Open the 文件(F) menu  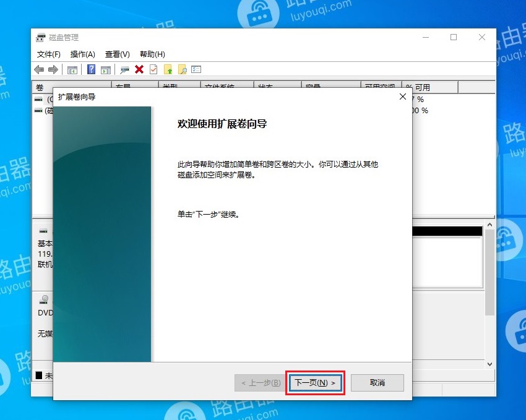pyautogui.click(x=49, y=54)
